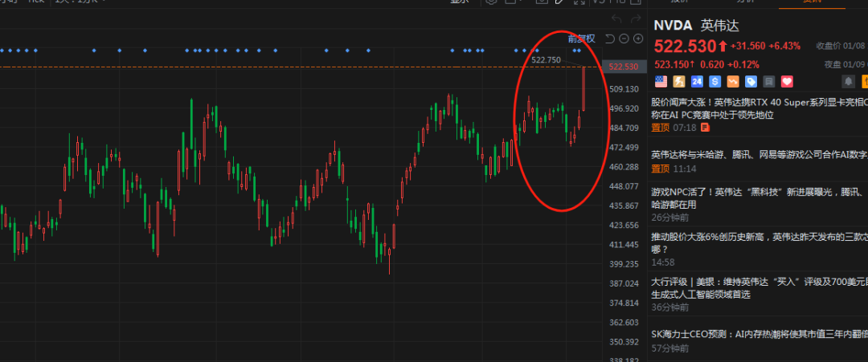Screen dimensions: 868x362
Task: Click the percentage change +6.43%
Action: pos(785,46)
